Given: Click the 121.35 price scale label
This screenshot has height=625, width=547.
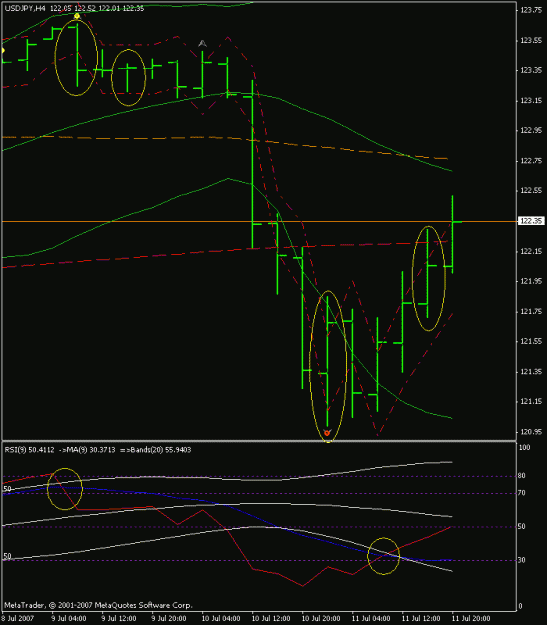Looking at the screenshot, I should 531,371.
